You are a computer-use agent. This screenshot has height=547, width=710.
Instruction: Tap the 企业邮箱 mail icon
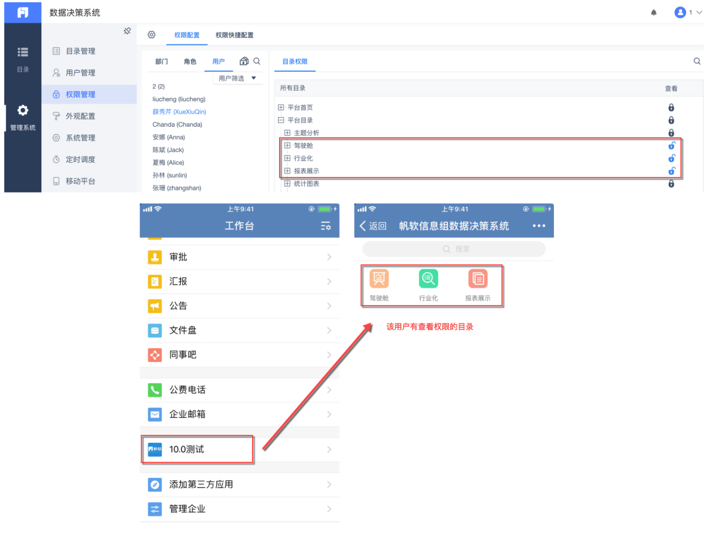[155, 414]
